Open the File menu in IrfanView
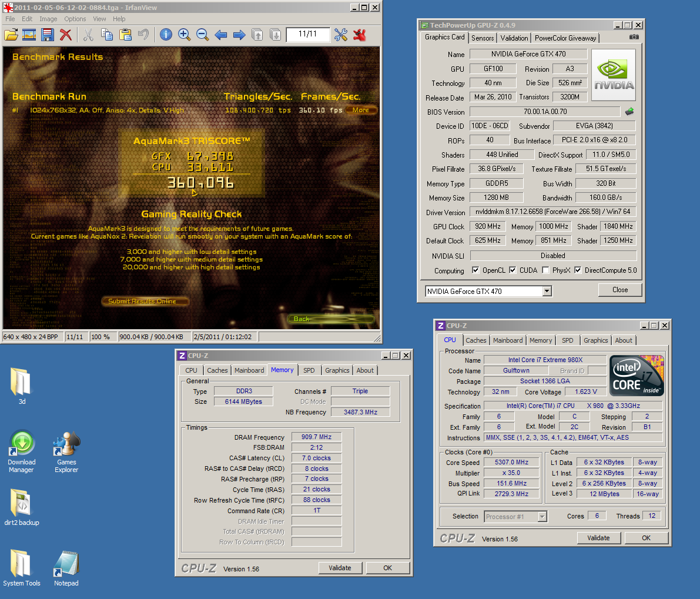Image resolution: width=700 pixels, height=599 pixels. tap(10, 19)
